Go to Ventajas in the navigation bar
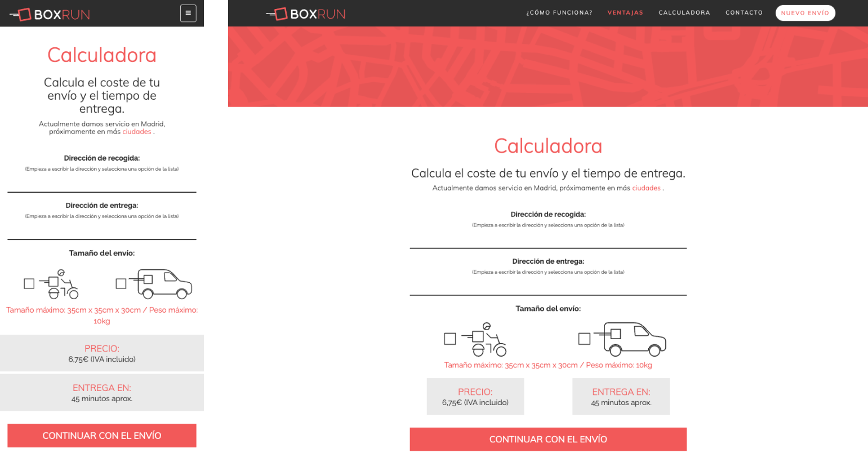868x462 pixels. 625,13
